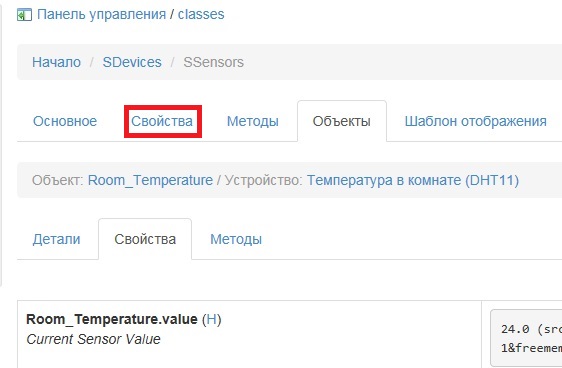Click the Current Sensor Value description
Viewport: 562px width, 368px height.
point(93,339)
